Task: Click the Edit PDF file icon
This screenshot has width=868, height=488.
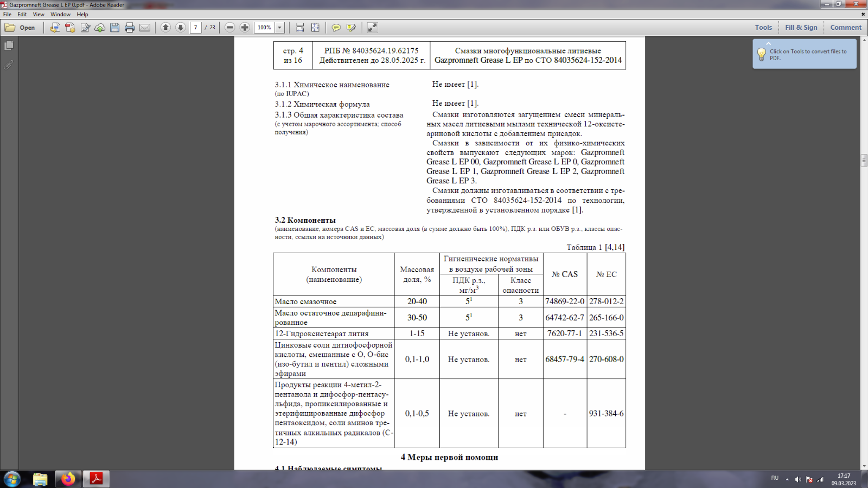Action: click(x=85, y=28)
